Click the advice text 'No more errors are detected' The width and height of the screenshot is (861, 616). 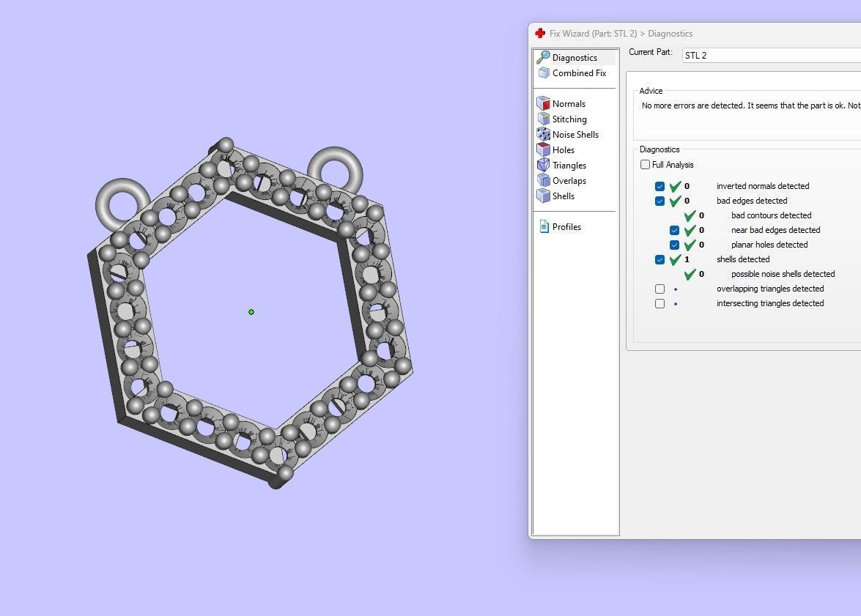tap(693, 105)
